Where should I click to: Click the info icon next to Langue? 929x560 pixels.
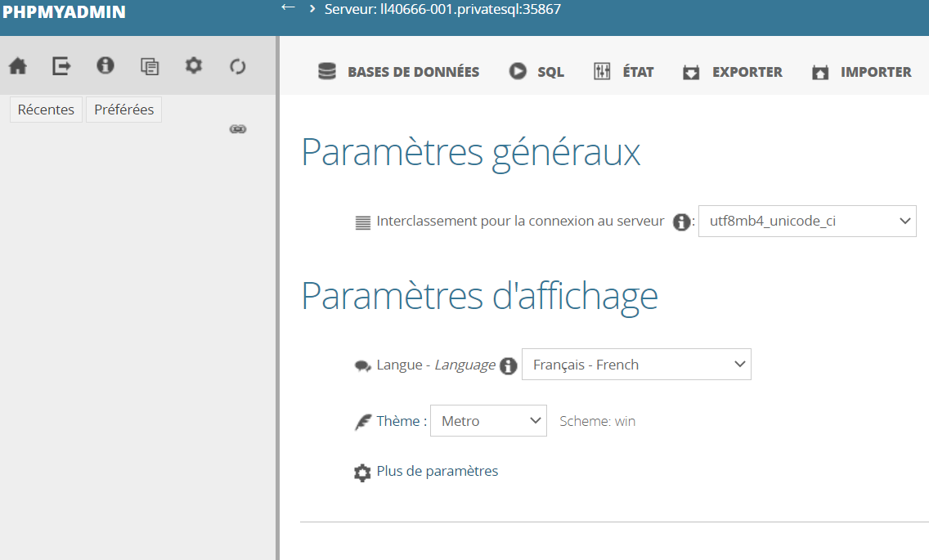(509, 365)
